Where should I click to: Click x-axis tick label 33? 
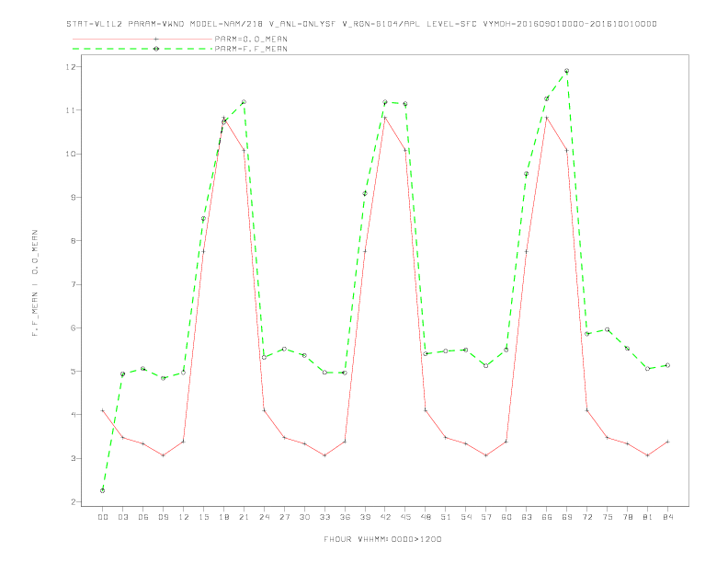coord(324,517)
